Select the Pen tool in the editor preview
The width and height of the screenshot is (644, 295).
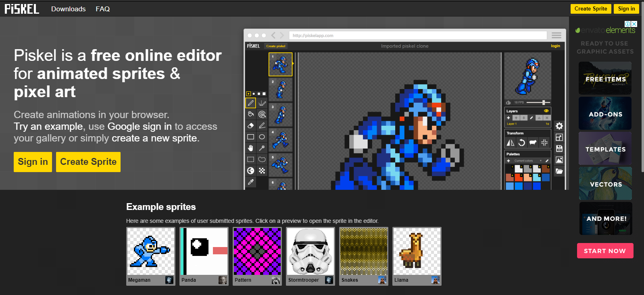[250, 103]
